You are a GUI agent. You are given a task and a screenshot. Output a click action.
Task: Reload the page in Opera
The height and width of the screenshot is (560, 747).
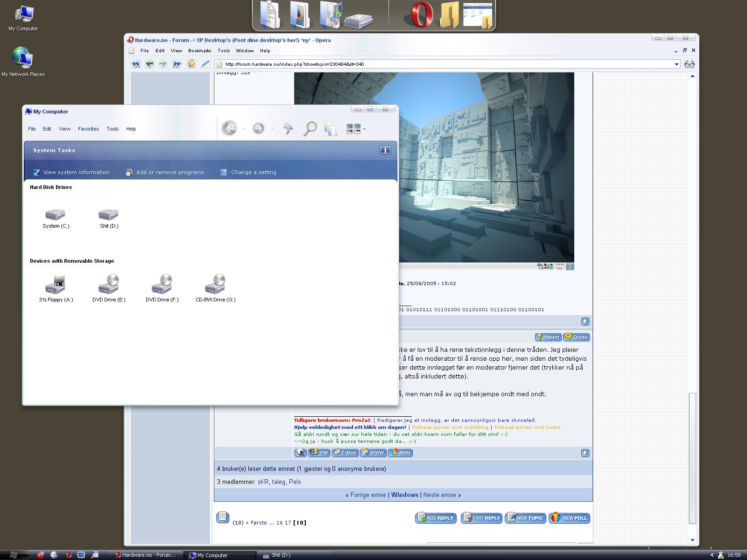(191, 63)
